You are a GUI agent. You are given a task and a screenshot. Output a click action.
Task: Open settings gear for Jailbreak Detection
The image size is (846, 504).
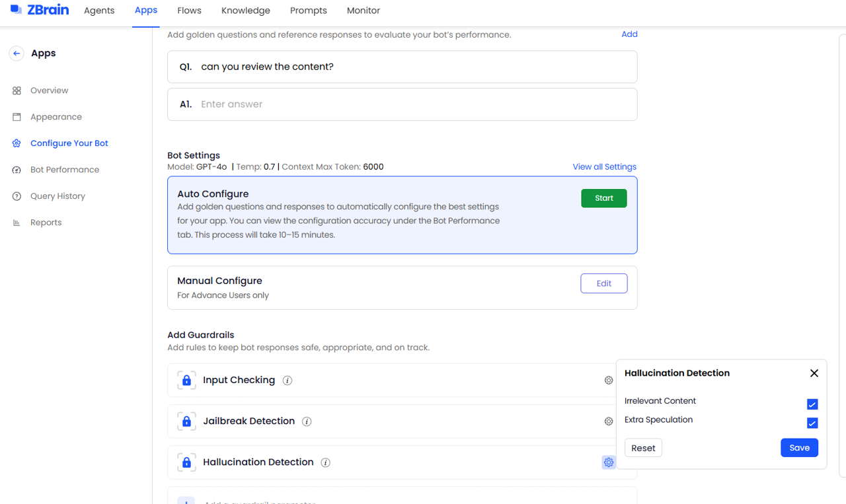tap(609, 421)
